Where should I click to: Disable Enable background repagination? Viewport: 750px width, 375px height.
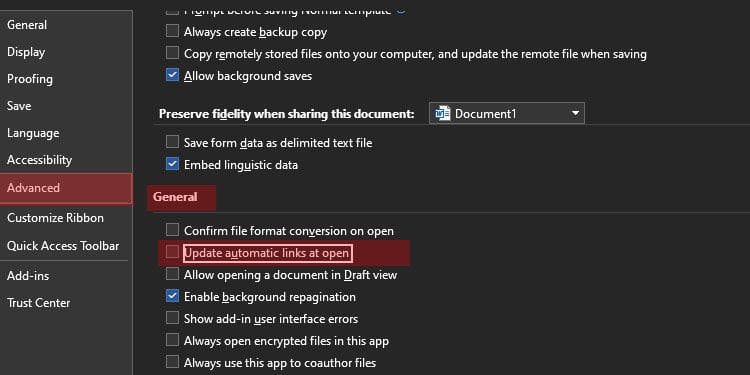[x=172, y=296]
